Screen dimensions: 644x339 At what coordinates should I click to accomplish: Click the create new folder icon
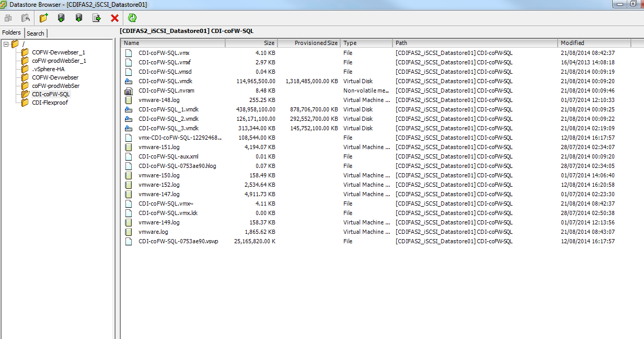click(x=43, y=17)
